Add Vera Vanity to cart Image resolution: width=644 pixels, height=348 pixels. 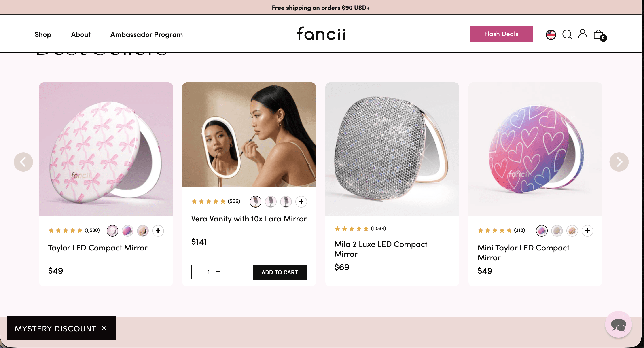(280, 272)
